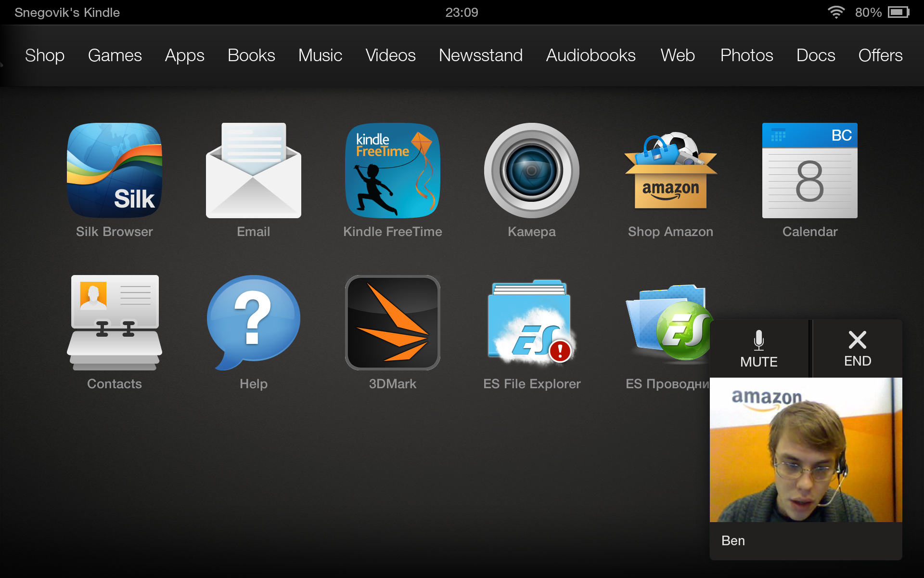The image size is (924, 578).
Task: Open the Silk Browser app
Action: [x=115, y=171]
